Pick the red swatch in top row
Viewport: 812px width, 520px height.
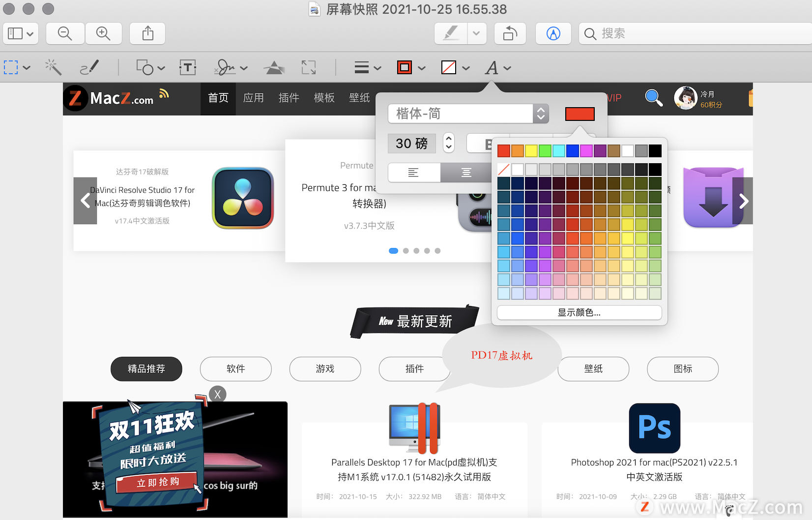pyautogui.click(x=504, y=151)
